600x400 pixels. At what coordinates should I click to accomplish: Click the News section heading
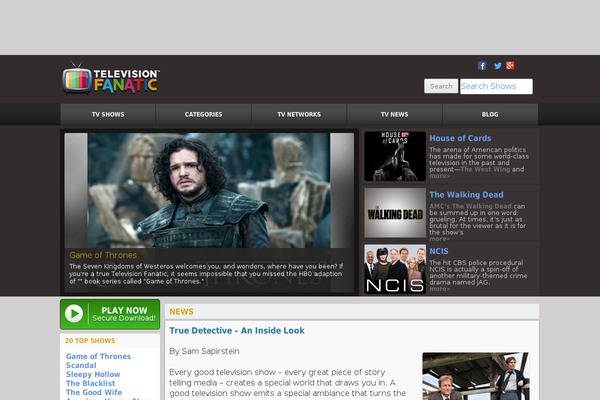coord(181,312)
